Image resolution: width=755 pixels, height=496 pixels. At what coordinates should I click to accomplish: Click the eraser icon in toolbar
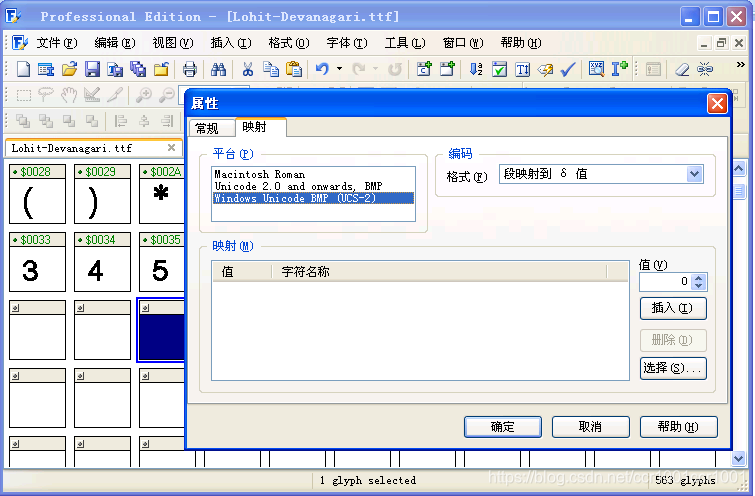click(x=682, y=69)
